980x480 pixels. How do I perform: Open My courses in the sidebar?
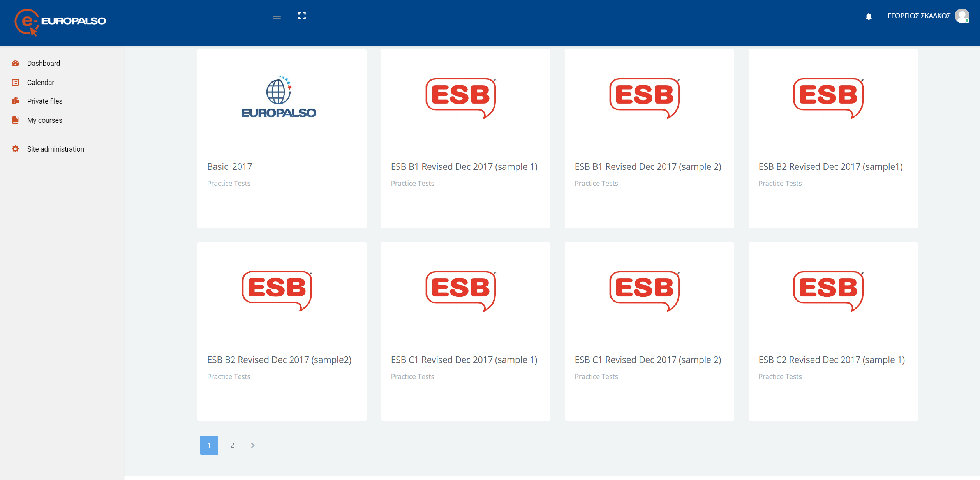coord(45,120)
